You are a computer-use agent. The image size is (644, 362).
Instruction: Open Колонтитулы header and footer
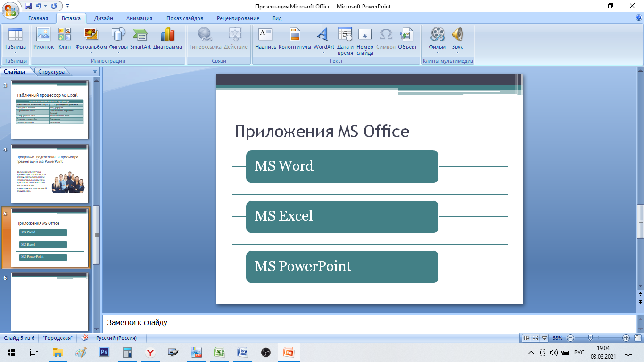pos(295,39)
